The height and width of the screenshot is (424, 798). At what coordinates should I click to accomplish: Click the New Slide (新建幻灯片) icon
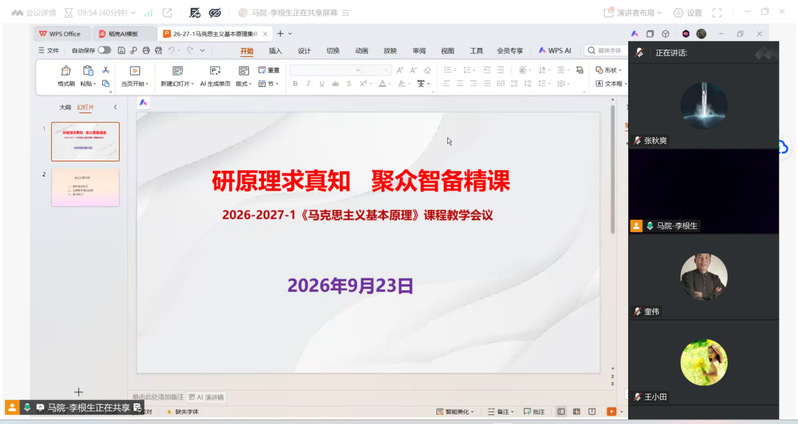pos(177,71)
